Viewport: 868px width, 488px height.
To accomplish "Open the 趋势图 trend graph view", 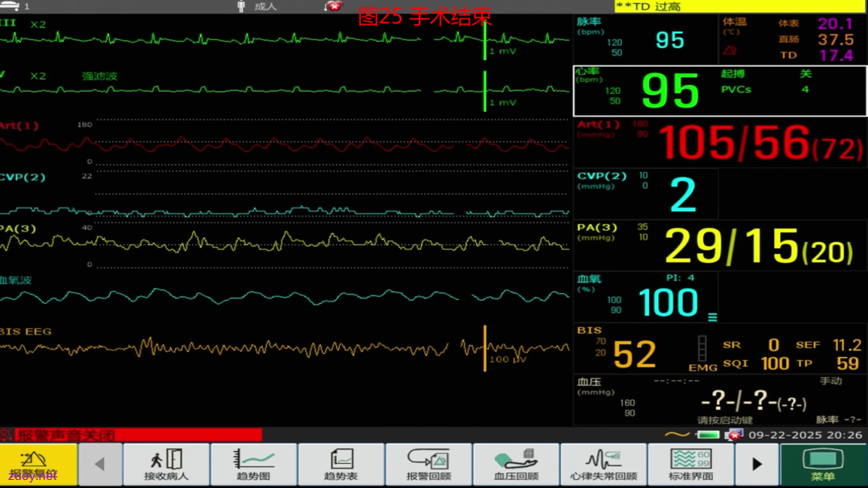I will [253, 464].
